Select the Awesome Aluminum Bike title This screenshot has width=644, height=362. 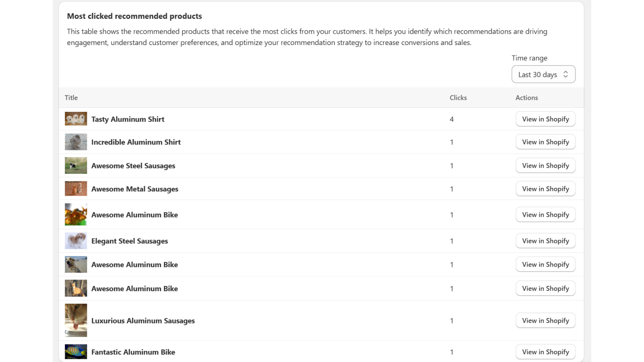point(134,214)
